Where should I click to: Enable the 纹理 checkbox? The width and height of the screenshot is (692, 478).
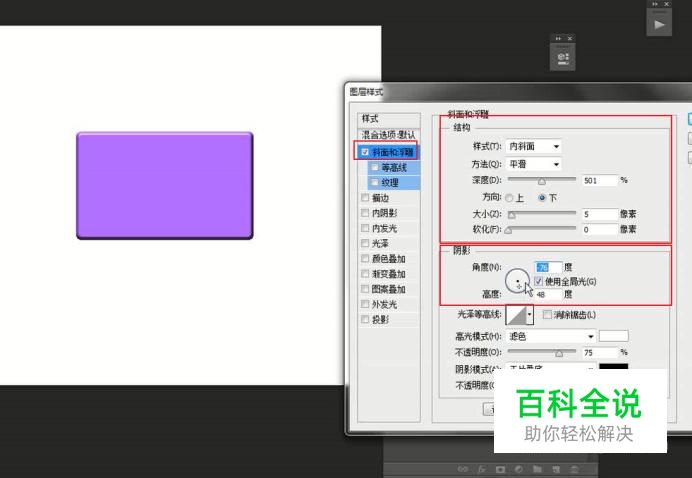tap(374, 182)
